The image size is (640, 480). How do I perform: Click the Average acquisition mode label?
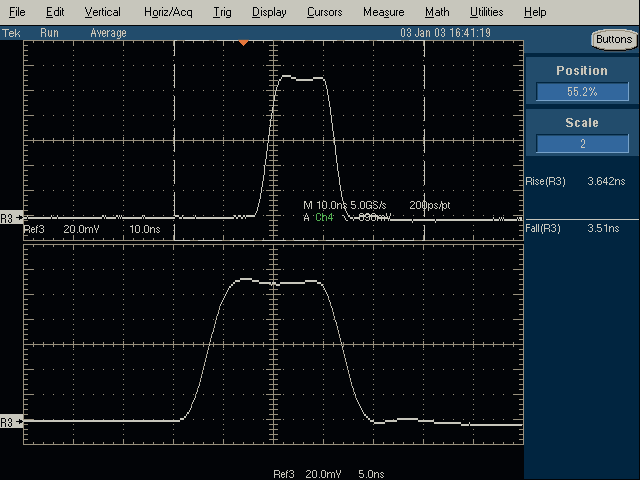[x=108, y=33]
